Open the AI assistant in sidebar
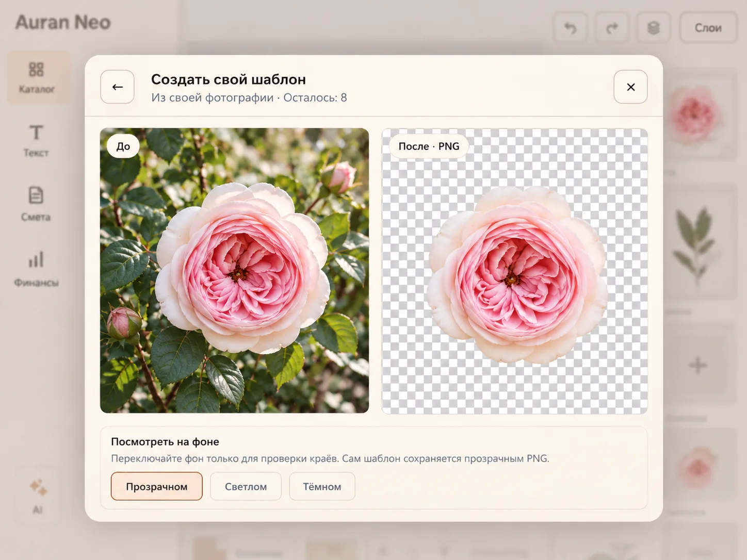This screenshot has height=560, width=747. tap(38, 496)
